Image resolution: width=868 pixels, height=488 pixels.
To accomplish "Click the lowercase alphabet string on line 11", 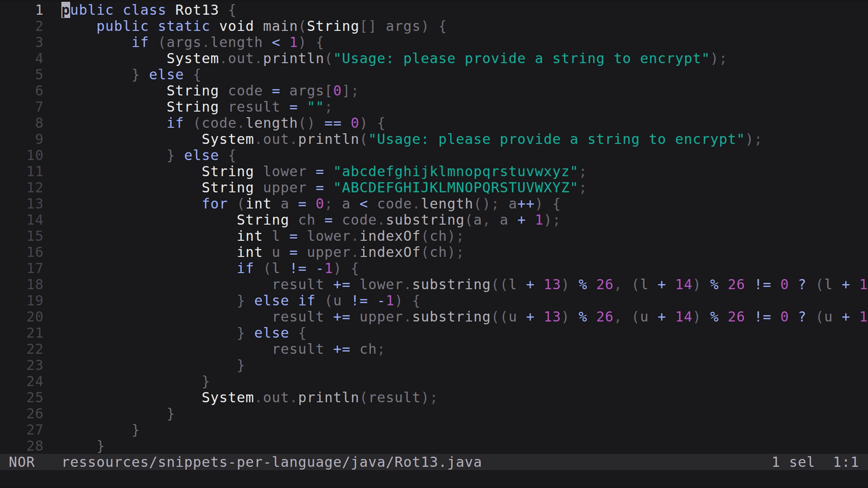I will (x=458, y=171).
